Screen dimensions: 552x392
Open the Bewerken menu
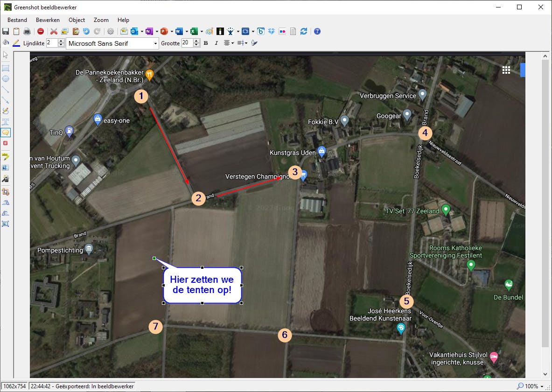coord(47,20)
